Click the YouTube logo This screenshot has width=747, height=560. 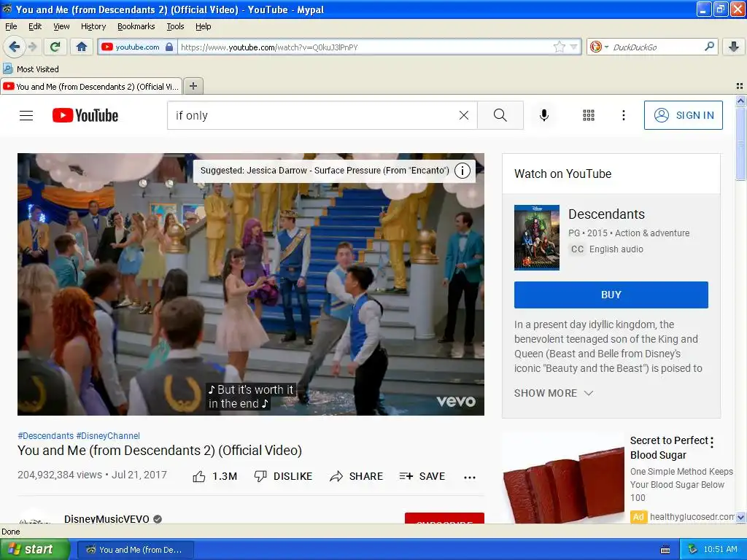(x=85, y=115)
